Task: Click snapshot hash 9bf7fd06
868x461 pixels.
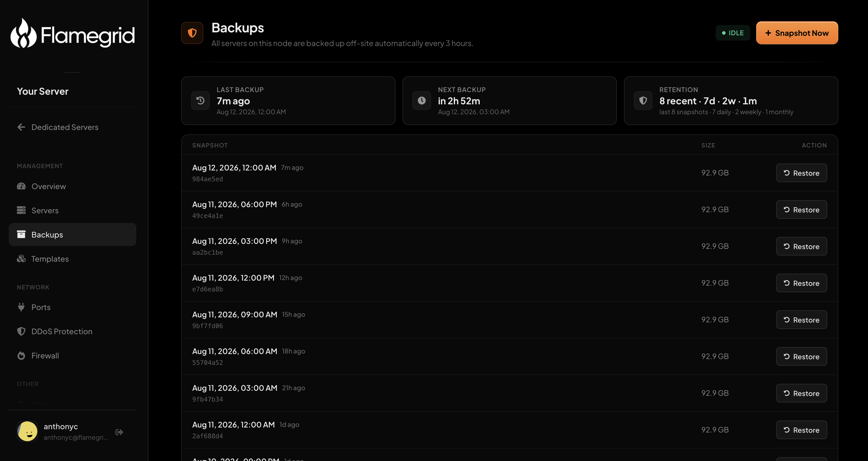Action: (x=208, y=326)
